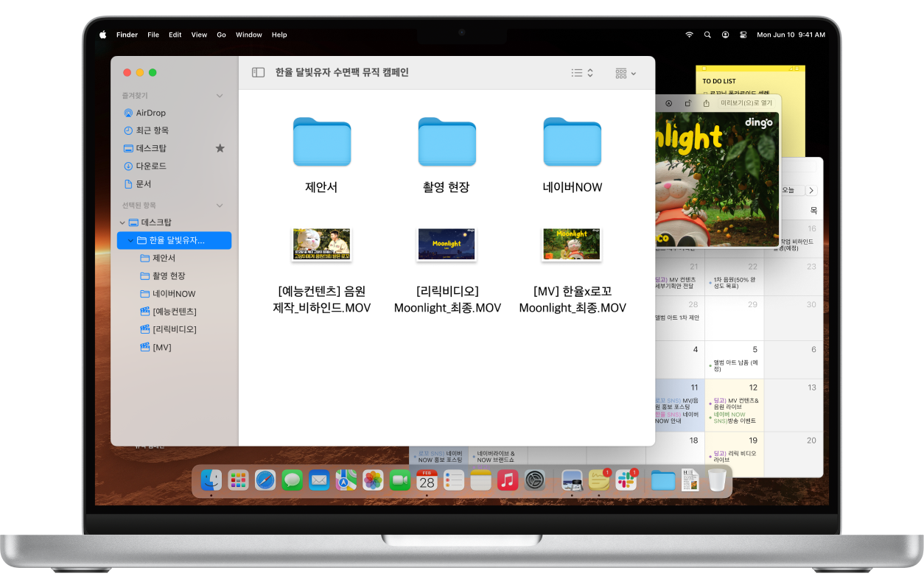The width and height of the screenshot is (924, 579).
Task: Open System Settings from the Dock
Action: pyautogui.click(x=534, y=480)
